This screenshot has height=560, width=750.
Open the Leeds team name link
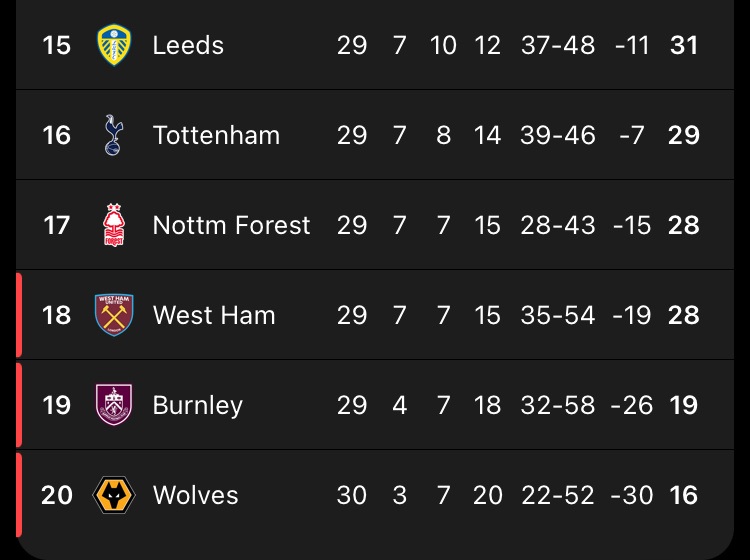pyautogui.click(x=188, y=45)
